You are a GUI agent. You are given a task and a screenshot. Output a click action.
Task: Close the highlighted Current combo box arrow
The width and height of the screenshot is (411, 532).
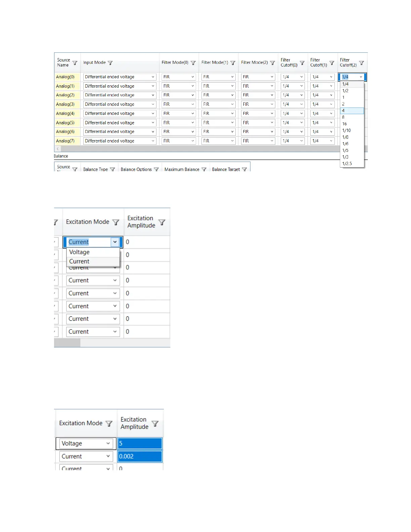(115, 242)
